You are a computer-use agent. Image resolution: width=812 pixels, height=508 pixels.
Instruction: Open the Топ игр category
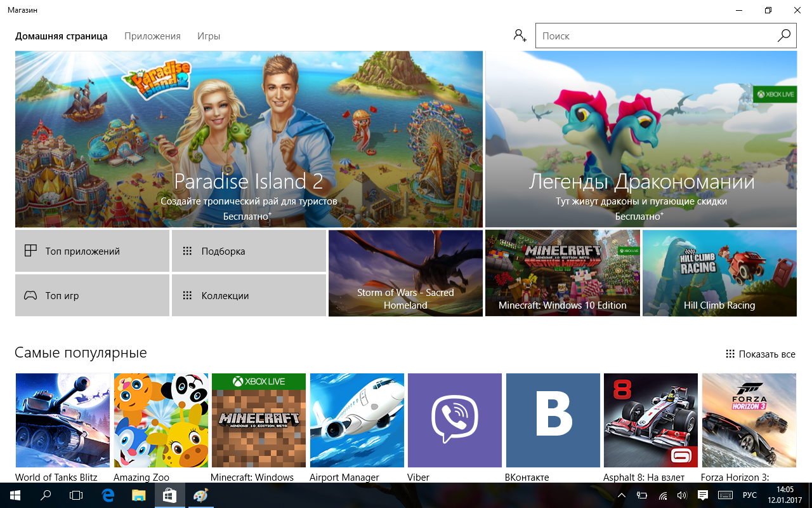click(x=92, y=295)
